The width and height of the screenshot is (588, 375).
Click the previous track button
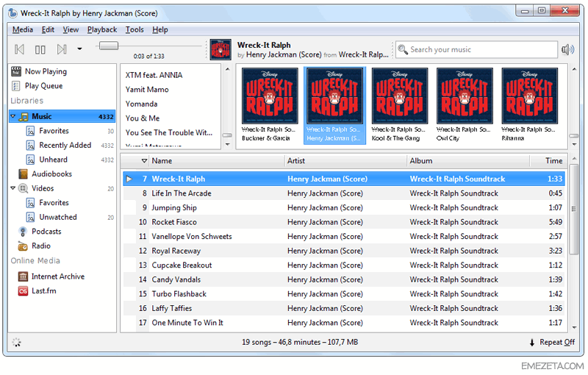pos(20,49)
